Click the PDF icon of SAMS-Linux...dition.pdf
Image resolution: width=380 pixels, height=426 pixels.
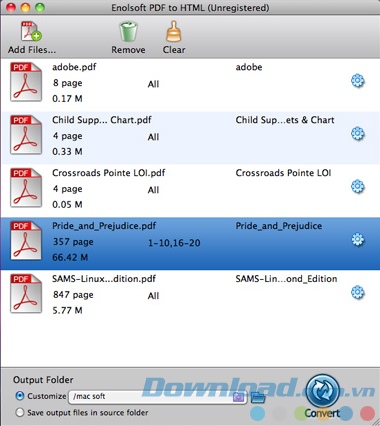(26, 293)
